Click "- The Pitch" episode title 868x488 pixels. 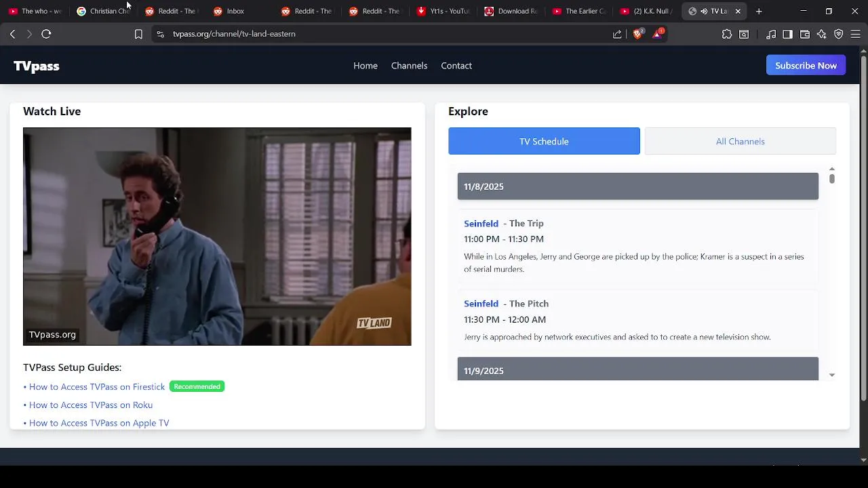(x=526, y=304)
